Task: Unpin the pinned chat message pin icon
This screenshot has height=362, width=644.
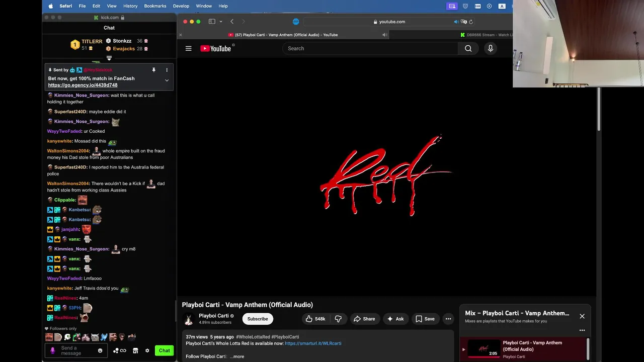Action: pyautogui.click(x=153, y=70)
